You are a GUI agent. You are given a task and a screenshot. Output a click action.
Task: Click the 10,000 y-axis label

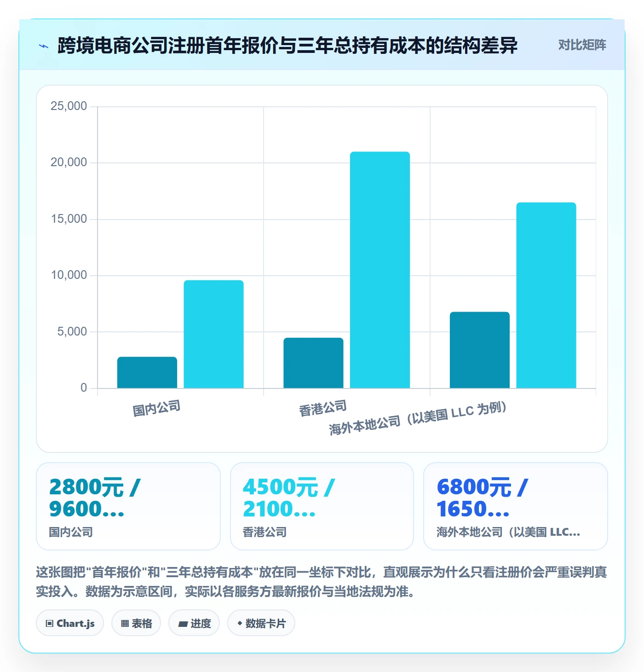[69, 275]
